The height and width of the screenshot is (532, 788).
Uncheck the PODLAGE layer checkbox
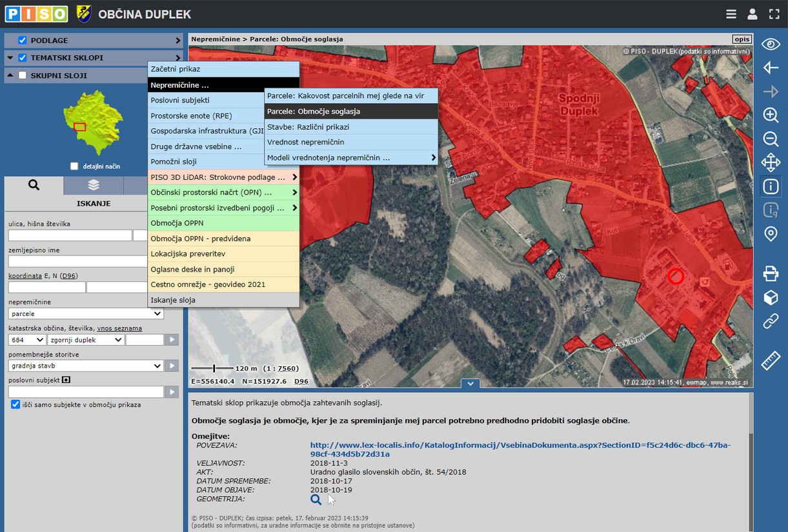[23, 41]
